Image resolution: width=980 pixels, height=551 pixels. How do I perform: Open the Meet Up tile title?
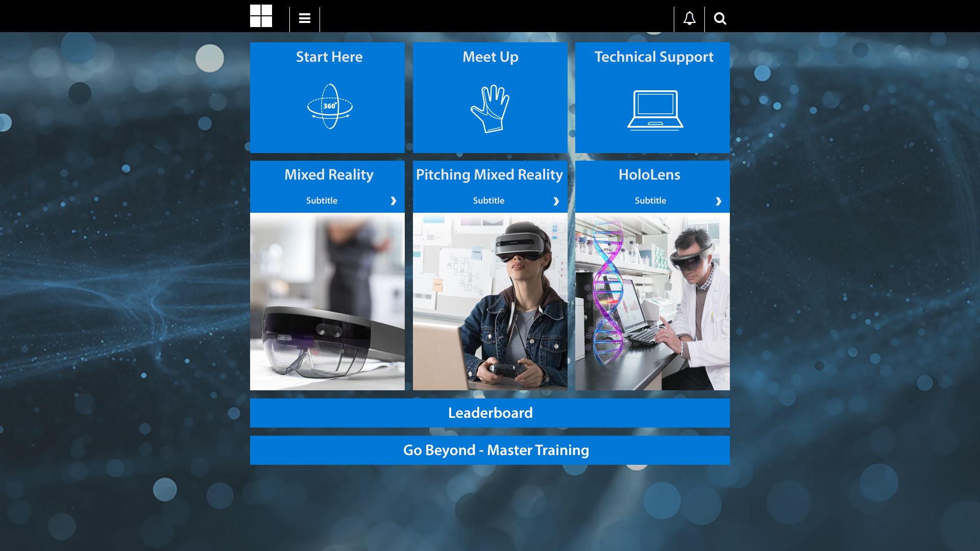491,57
